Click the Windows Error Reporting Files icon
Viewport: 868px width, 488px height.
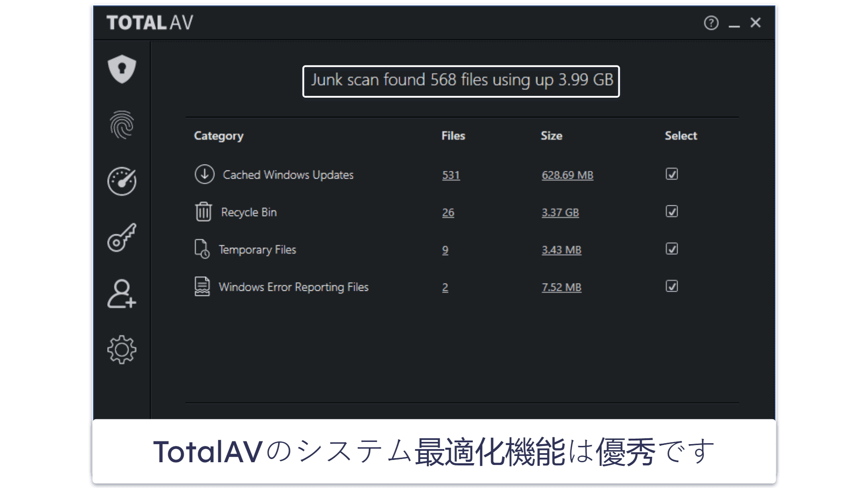point(202,287)
